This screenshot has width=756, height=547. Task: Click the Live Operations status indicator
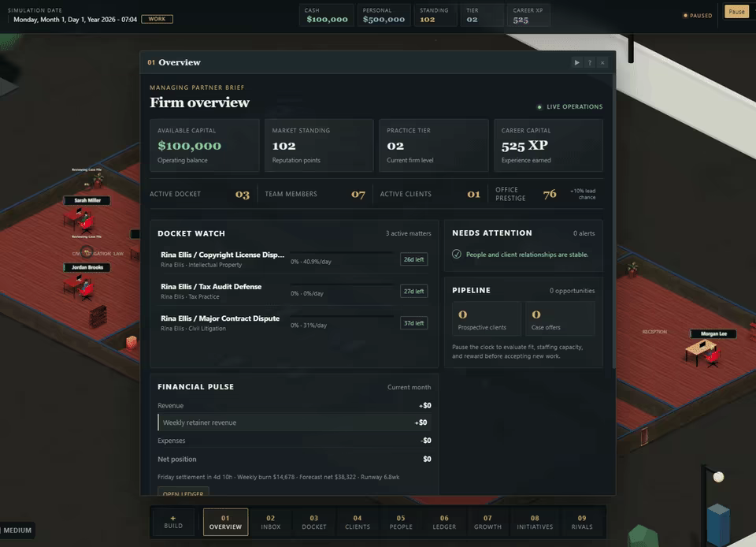(570, 106)
